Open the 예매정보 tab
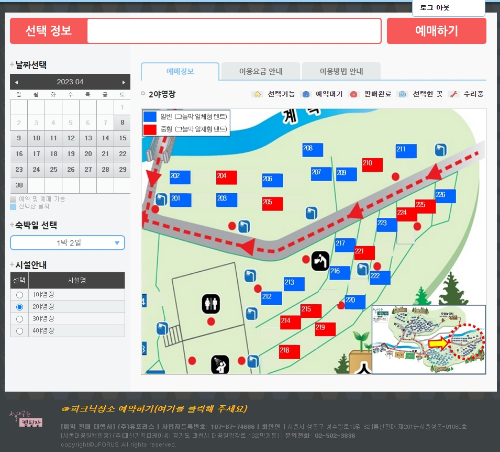 pyautogui.click(x=180, y=71)
